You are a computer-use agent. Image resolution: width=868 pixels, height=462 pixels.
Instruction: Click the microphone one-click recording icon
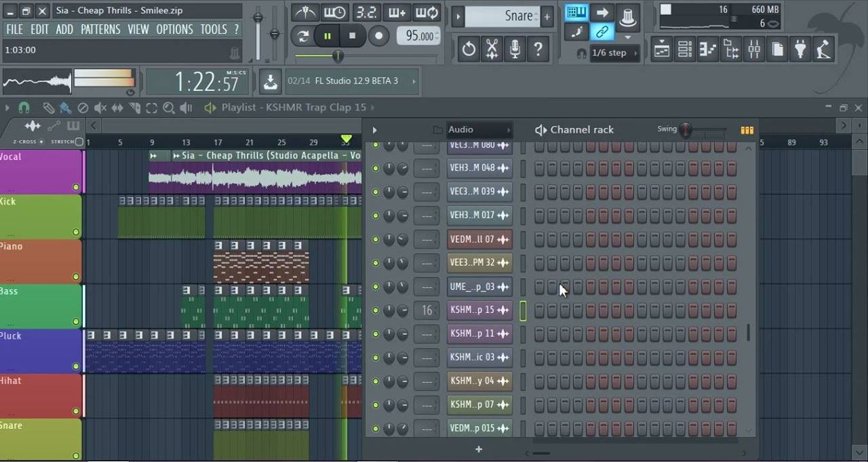coord(515,49)
